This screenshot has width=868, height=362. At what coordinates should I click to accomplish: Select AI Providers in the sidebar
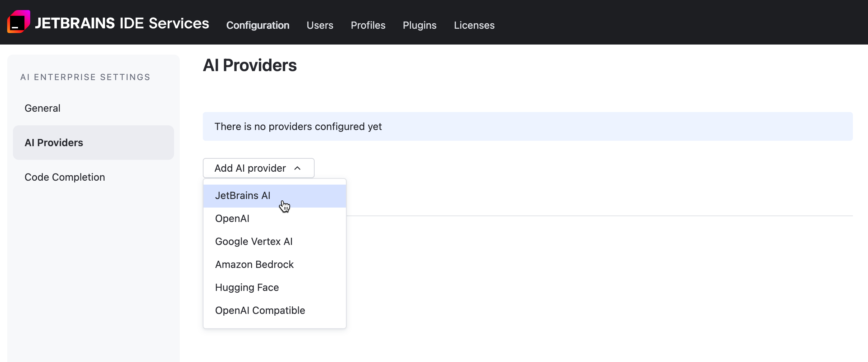[53, 143]
